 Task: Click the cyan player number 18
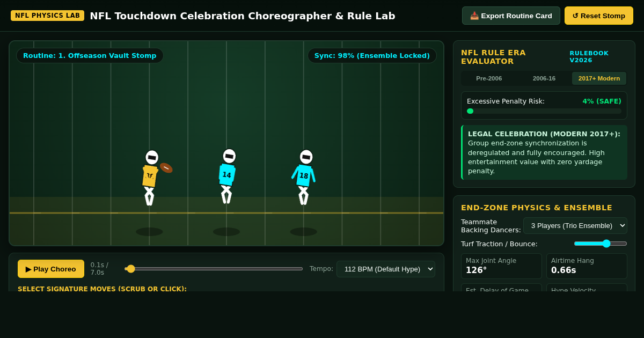304,177
